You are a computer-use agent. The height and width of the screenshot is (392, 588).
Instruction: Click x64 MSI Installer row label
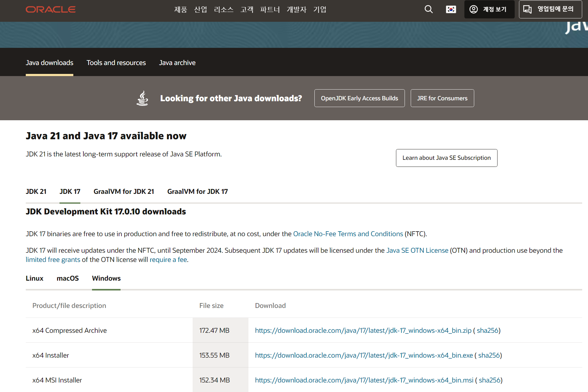[57, 380]
